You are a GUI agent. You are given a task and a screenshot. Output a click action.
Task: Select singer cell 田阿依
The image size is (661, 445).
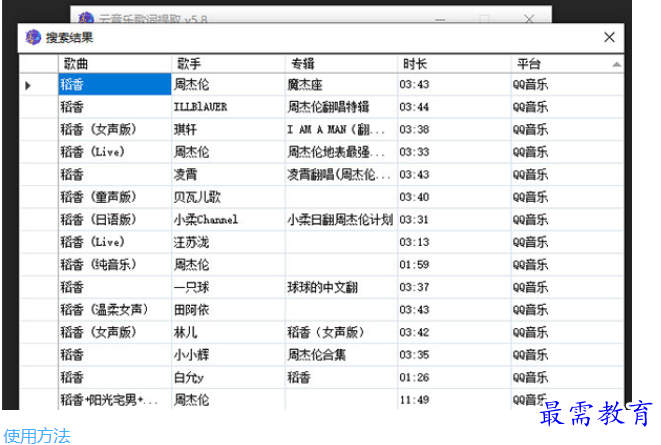pos(228,310)
